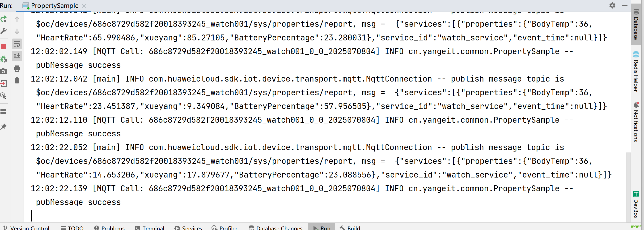Switch to the Terminal tool tab

149,227
